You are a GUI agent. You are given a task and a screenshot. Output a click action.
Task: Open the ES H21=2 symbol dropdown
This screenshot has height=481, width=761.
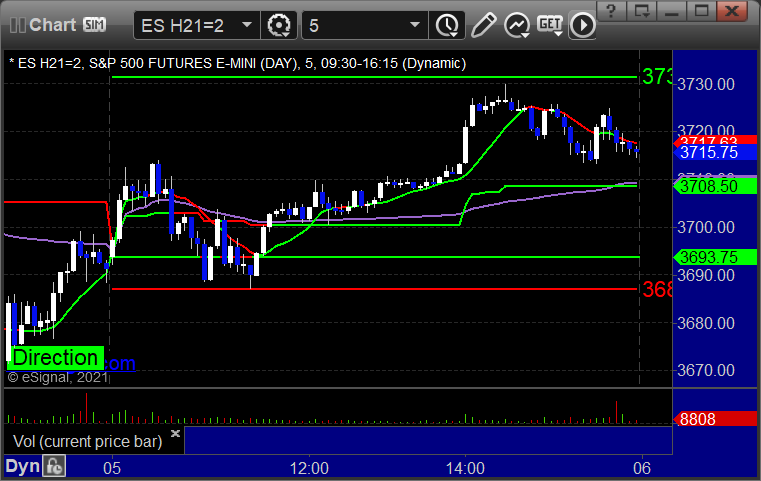point(197,25)
